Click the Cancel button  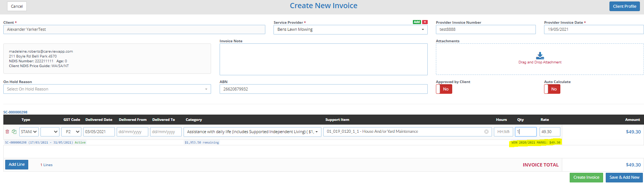(17, 6)
